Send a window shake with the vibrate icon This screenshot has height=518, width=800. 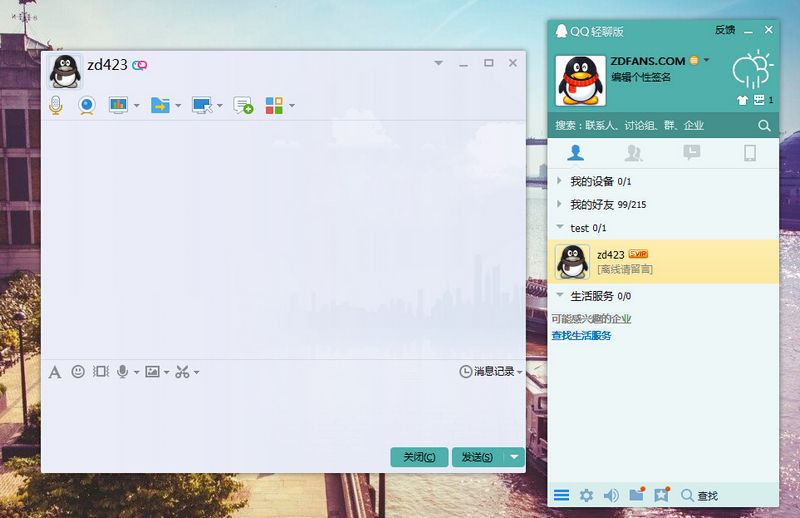click(101, 372)
